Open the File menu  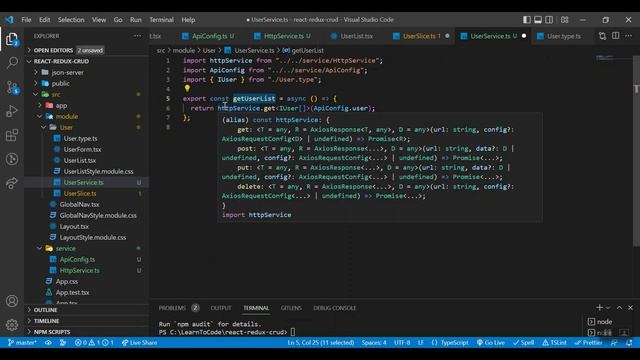[x=26, y=20]
